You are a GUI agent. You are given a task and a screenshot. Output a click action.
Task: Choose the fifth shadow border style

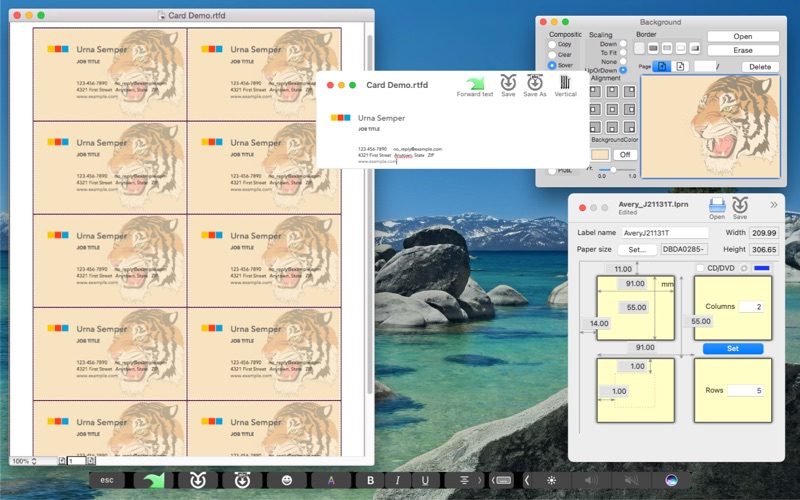(x=694, y=48)
